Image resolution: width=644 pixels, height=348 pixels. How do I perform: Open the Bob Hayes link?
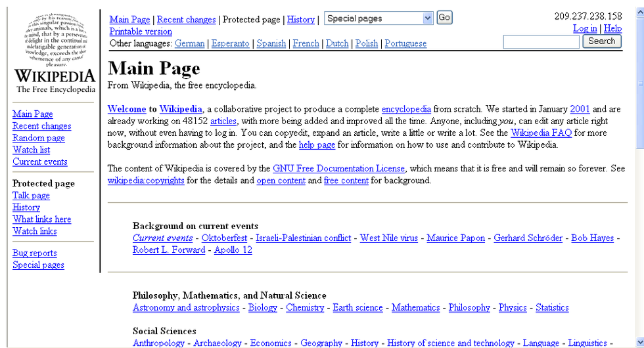(592, 238)
